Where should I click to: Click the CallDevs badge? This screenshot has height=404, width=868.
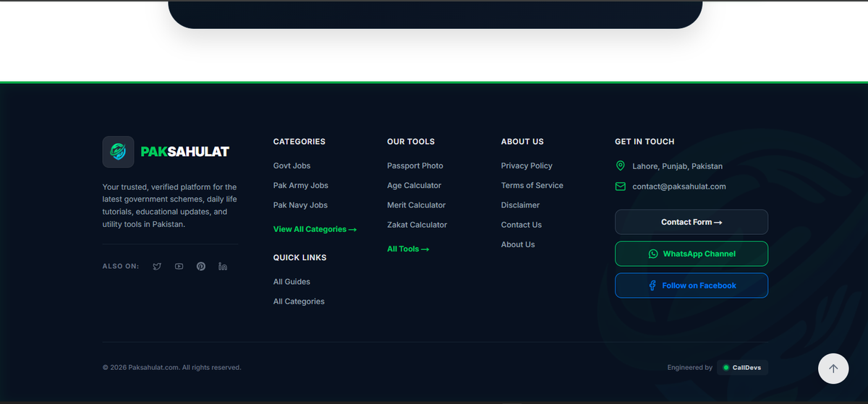[742, 368]
